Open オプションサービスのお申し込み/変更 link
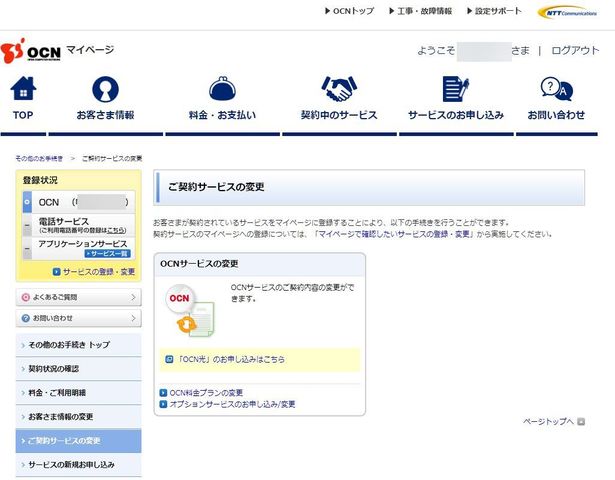Screen dimensions: 615x480 [232, 404]
